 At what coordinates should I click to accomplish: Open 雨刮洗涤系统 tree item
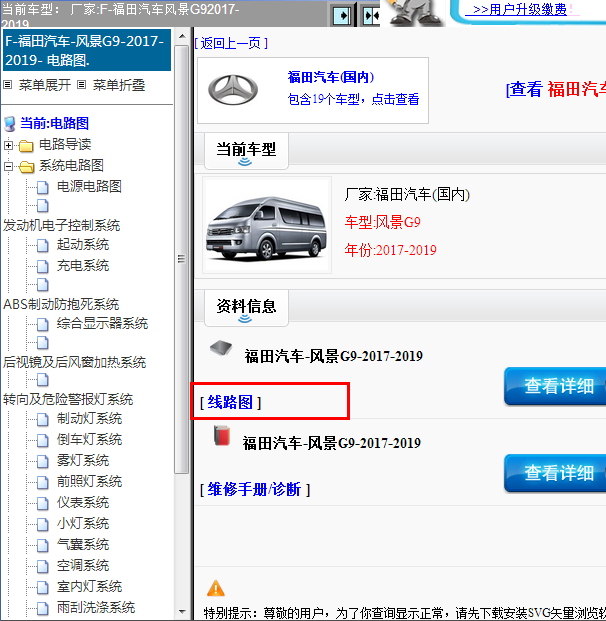(96, 608)
